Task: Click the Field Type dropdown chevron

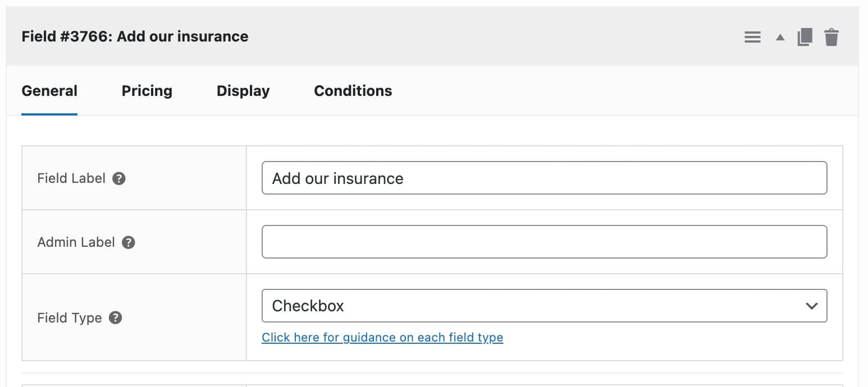Action: (x=811, y=306)
